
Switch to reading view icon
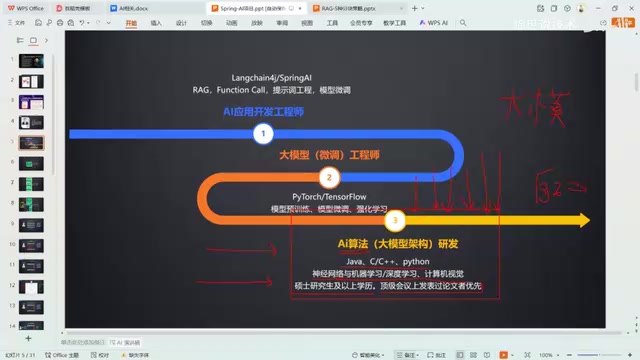tap(487, 355)
